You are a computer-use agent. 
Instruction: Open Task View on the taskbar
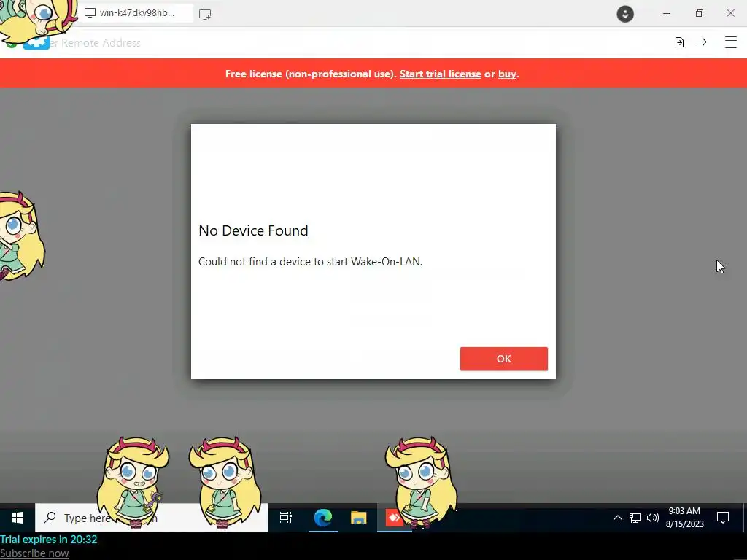pos(286,518)
